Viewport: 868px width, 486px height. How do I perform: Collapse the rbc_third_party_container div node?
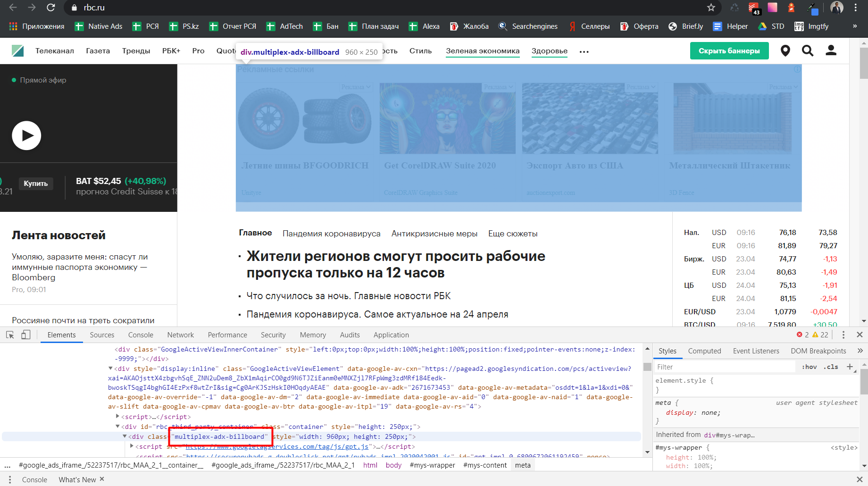click(118, 427)
